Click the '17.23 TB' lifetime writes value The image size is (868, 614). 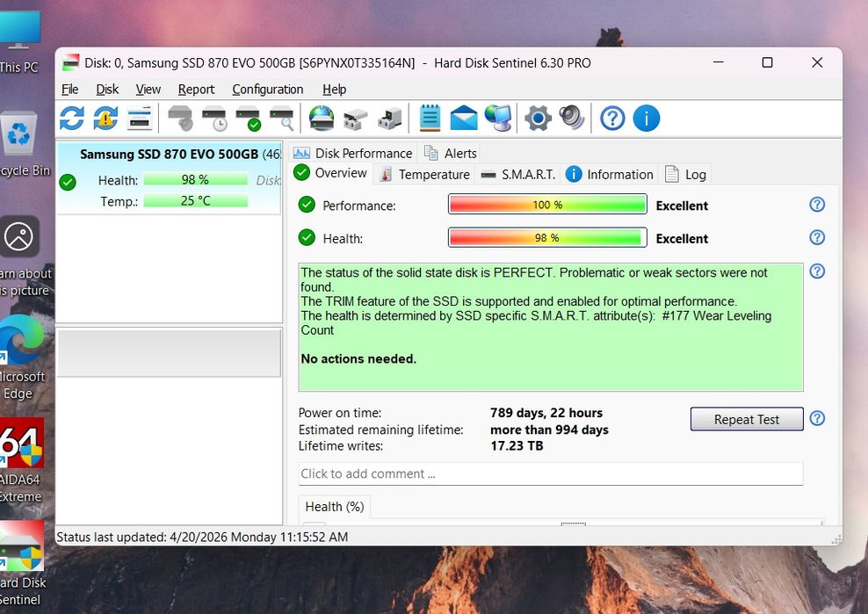(517, 445)
